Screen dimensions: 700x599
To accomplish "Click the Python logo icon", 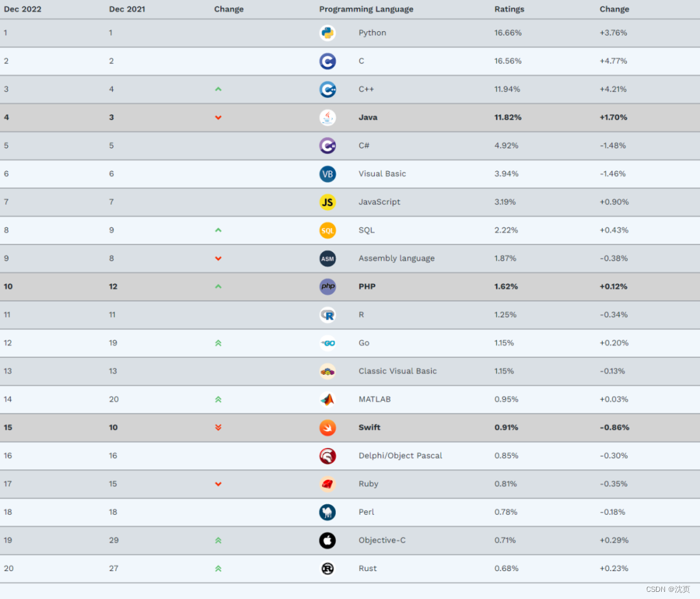I will [x=327, y=33].
